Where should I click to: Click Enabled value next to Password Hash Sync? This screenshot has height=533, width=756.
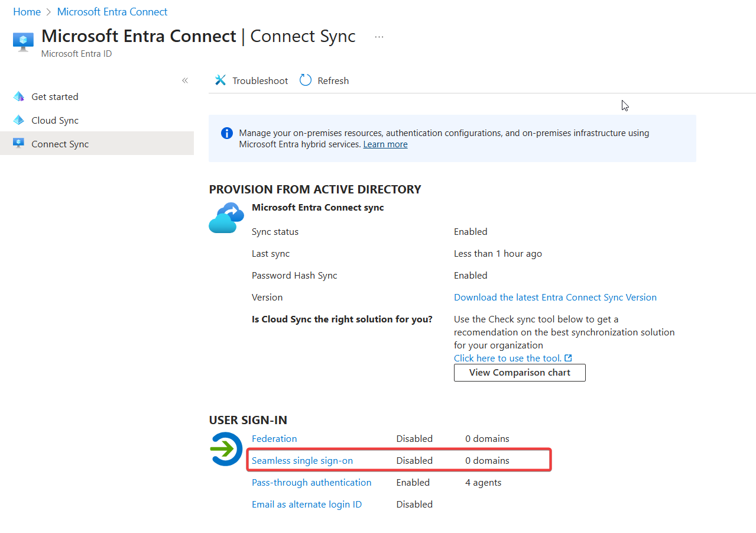[x=471, y=275]
